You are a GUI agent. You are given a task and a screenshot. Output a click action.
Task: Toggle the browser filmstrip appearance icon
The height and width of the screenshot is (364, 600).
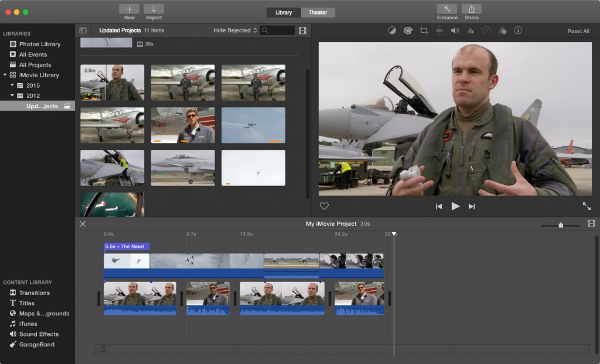coord(302,30)
